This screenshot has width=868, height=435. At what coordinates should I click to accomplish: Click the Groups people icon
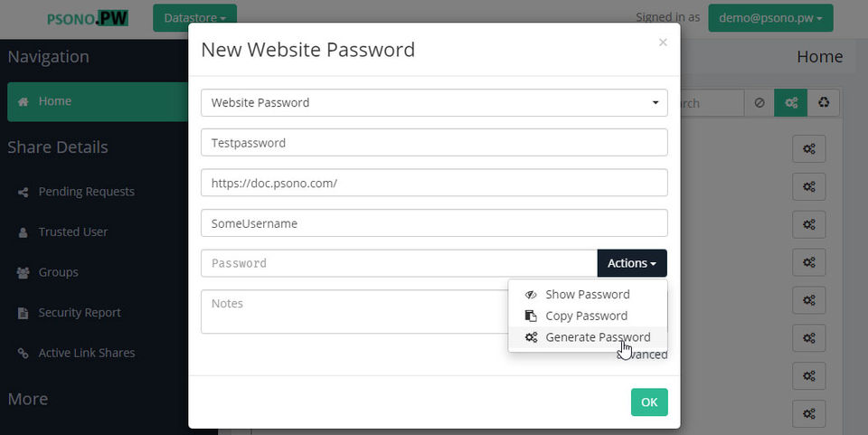tap(23, 272)
